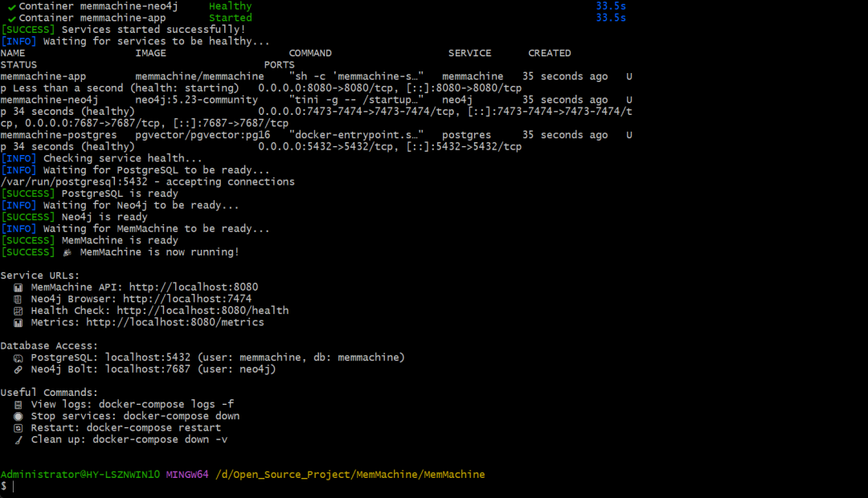868x498 pixels.
Task: Click the link icon beside Neo4j Bolt
Action: pos(18,369)
